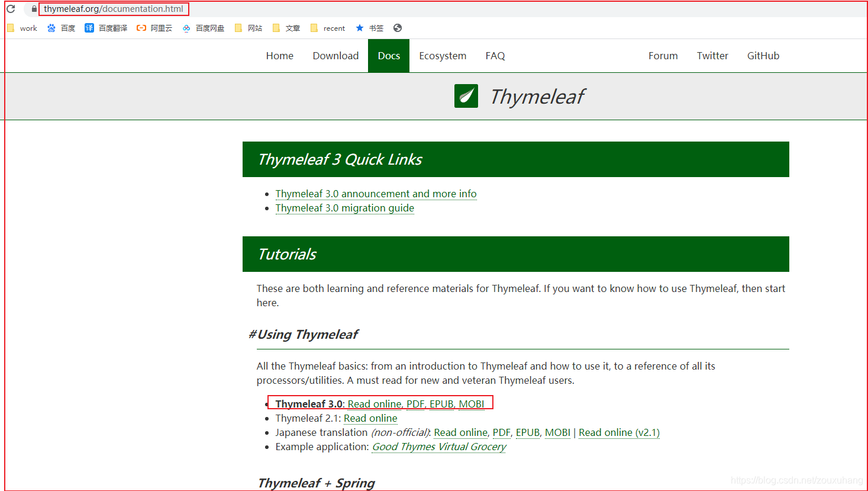Click the Thymeleaf title text in banner

537,97
